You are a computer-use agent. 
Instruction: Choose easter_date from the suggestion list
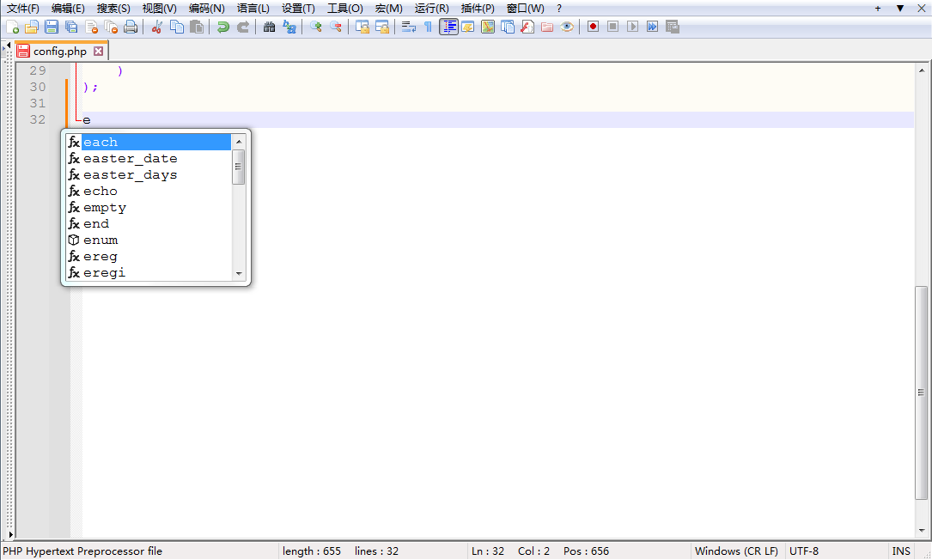click(130, 159)
